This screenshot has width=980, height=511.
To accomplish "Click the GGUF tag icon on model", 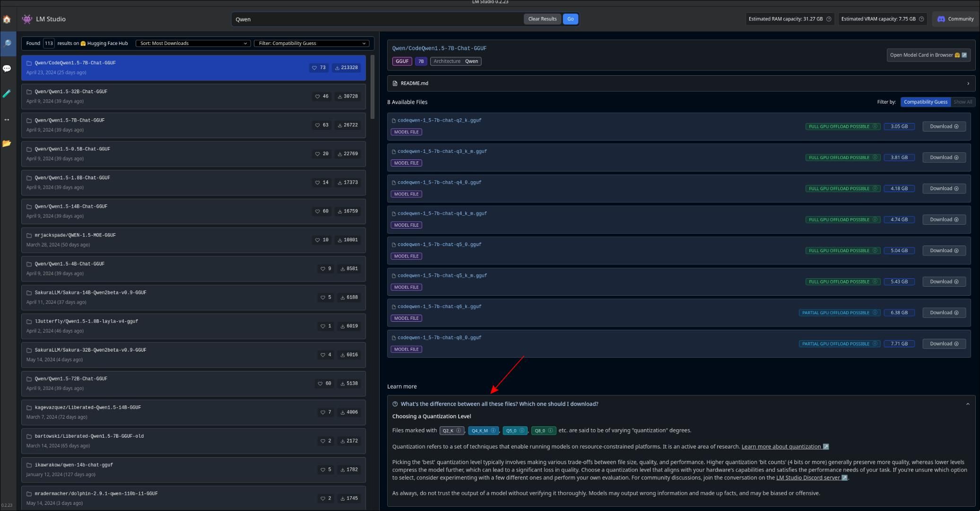I will [x=402, y=60].
